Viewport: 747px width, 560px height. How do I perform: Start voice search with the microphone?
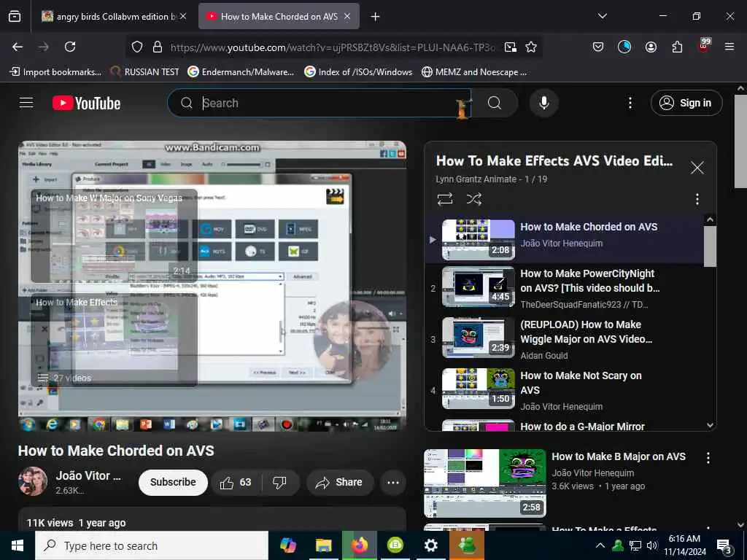(x=544, y=103)
